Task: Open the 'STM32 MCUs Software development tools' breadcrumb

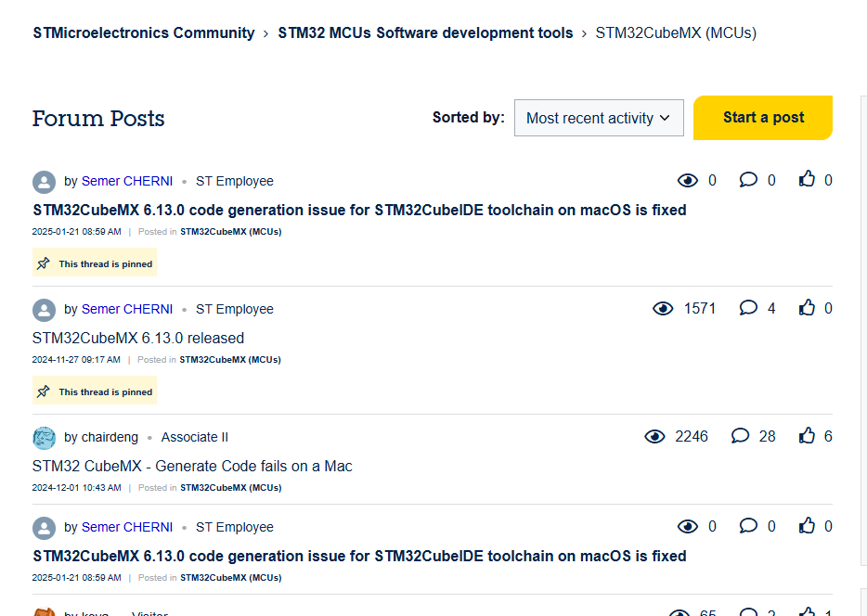Action: pyautogui.click(x=425, y=33)
